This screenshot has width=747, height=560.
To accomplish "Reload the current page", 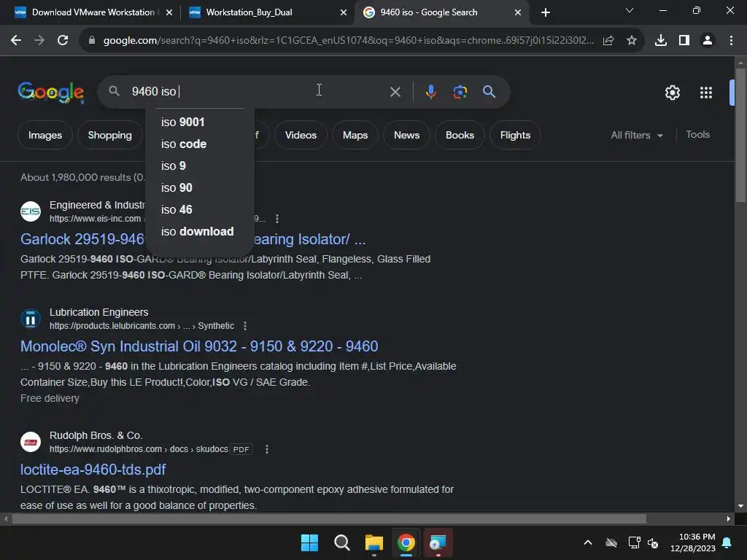I will pyautogui.click(x=63, y=41).
